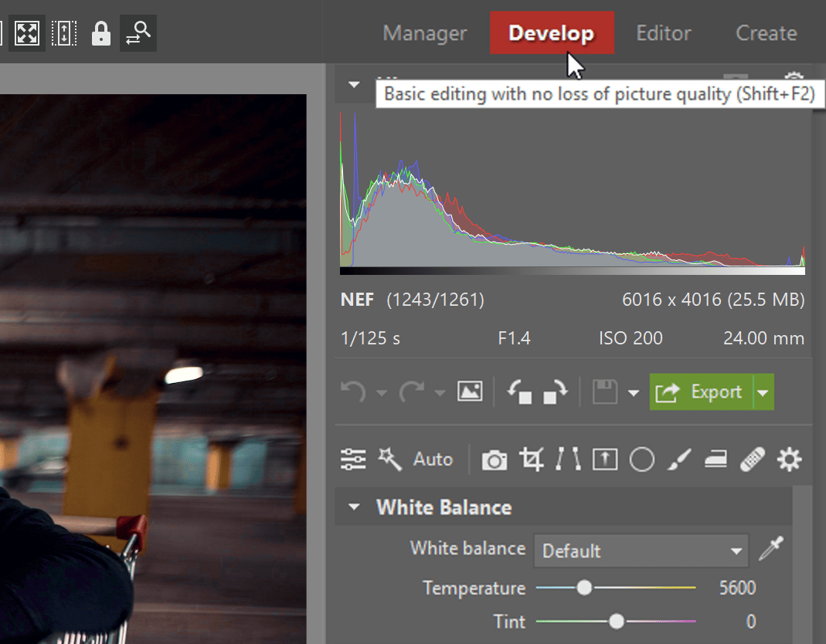Viewport: 826px width, 644px height.
Task: Click the right panel vertical scrollbar
Action: [802, 565]
